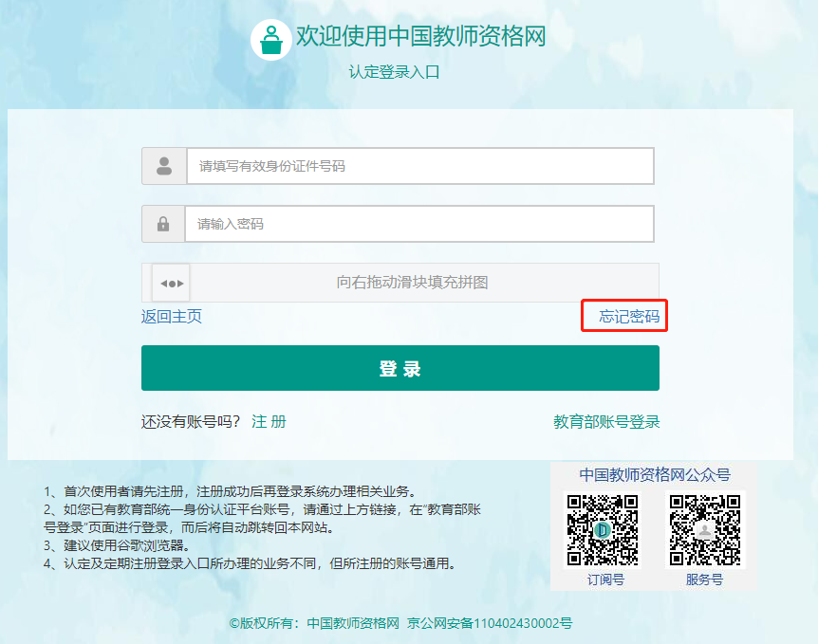This screenshot has height=644, width=818.
Task: Click the 服务号 QR code image
Action: tap(705, 529)
